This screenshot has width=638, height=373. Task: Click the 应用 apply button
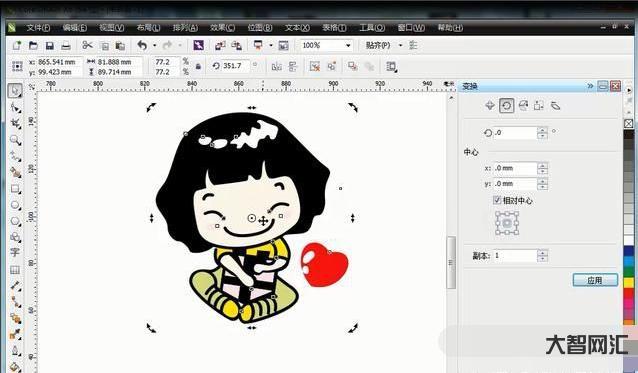595,280
